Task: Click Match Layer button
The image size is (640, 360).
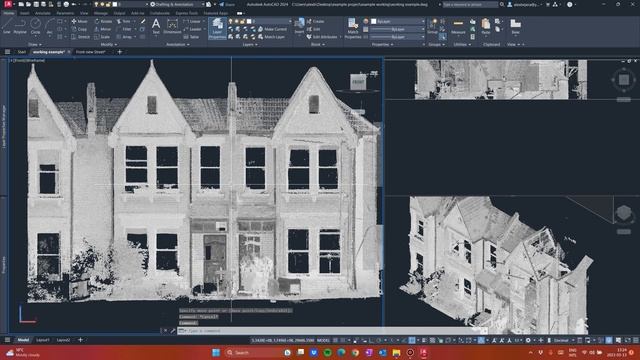Action: click(271, 37)
